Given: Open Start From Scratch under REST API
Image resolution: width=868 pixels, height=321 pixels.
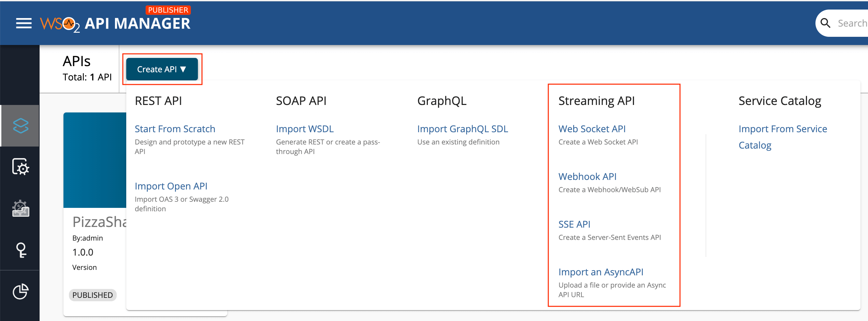Looking at the screenshot, I should pyautogui.click(x=175, y=128).
